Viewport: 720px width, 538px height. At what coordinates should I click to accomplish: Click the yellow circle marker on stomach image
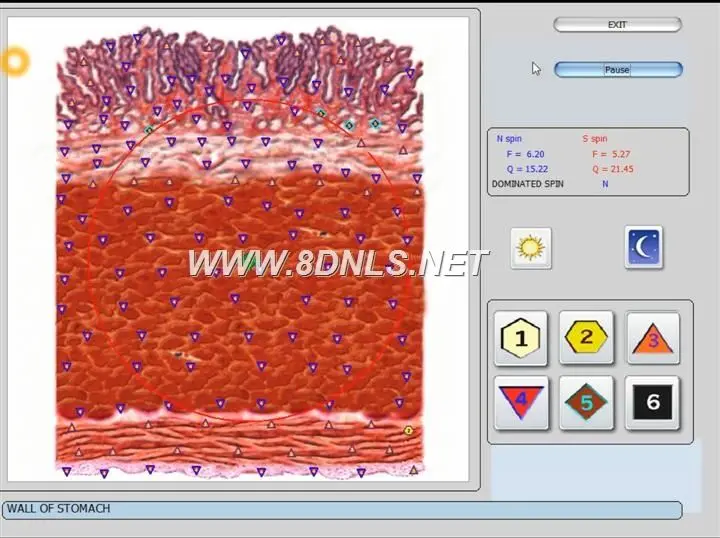pos(408,431)
